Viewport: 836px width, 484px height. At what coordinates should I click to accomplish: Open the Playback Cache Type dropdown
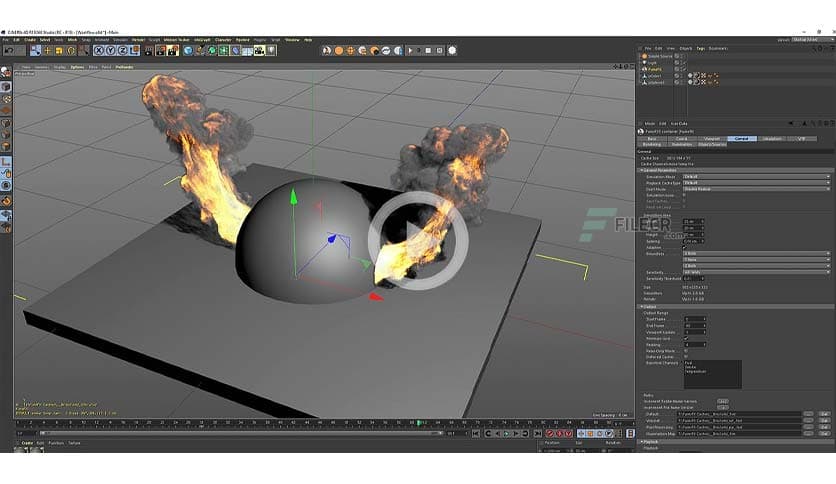click(757, 183)
